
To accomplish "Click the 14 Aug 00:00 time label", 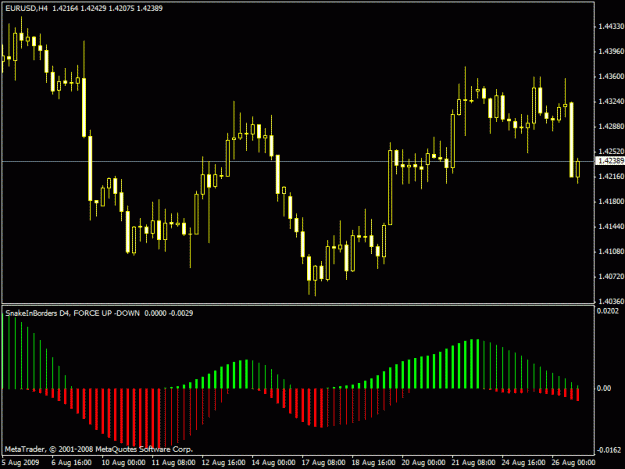I will click(273, 463).
